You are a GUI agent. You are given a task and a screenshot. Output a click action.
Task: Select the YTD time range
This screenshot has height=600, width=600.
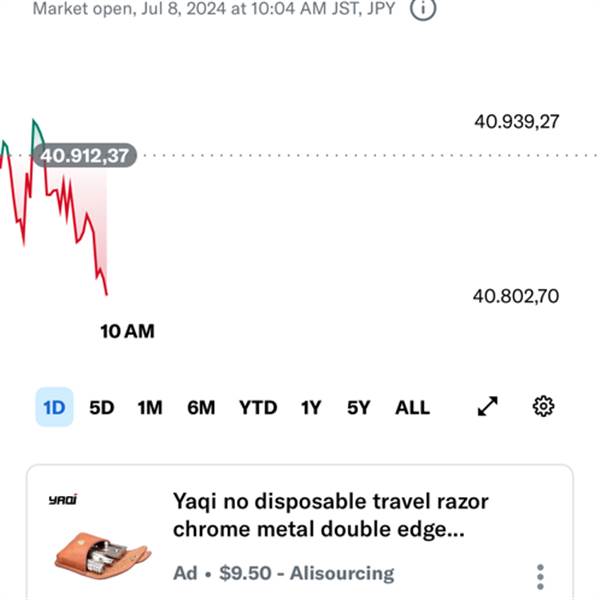[258, 408]
